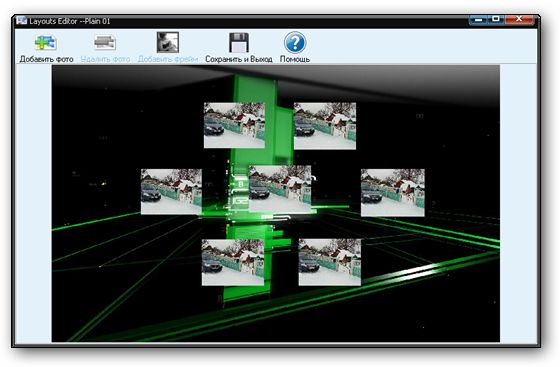Image resolution: width=560 pixels, height=367 pixels.
Task: Select the middle-left photo frame
Action: click(171, 192)
